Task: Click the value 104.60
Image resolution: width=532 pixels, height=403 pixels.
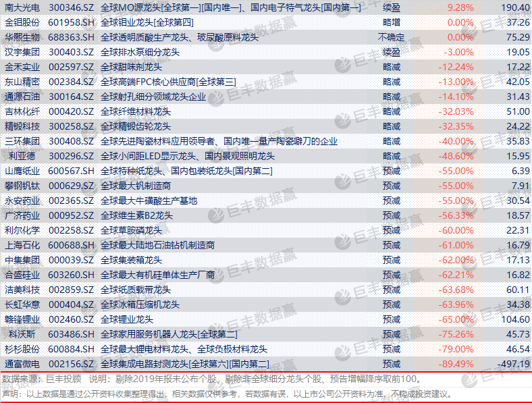Action: pos(515,319)
